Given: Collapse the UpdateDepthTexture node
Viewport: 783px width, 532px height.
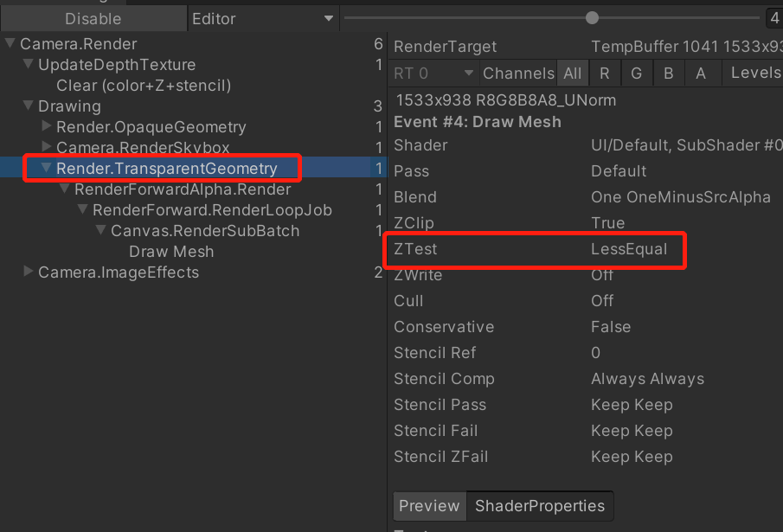Looking at the screenshot, I should coord(29,64).
